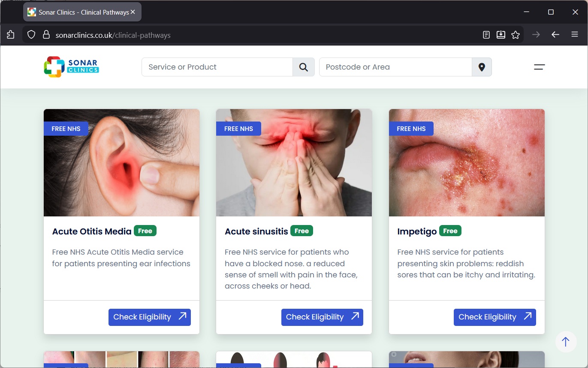Click the site security padlock icon
This screenshot has height=368, width=588.
pyautogui.click(x=46, y=35)
